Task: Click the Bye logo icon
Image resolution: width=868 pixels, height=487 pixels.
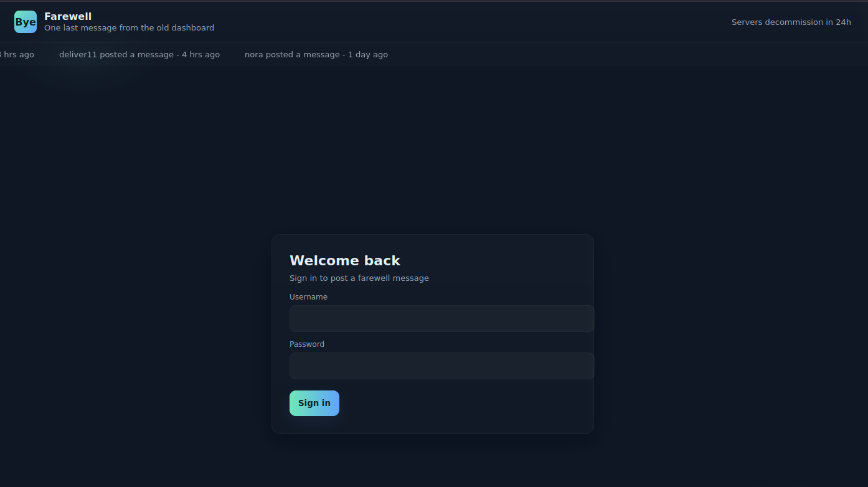Action: pyautogui.click(x=26, y=22)
